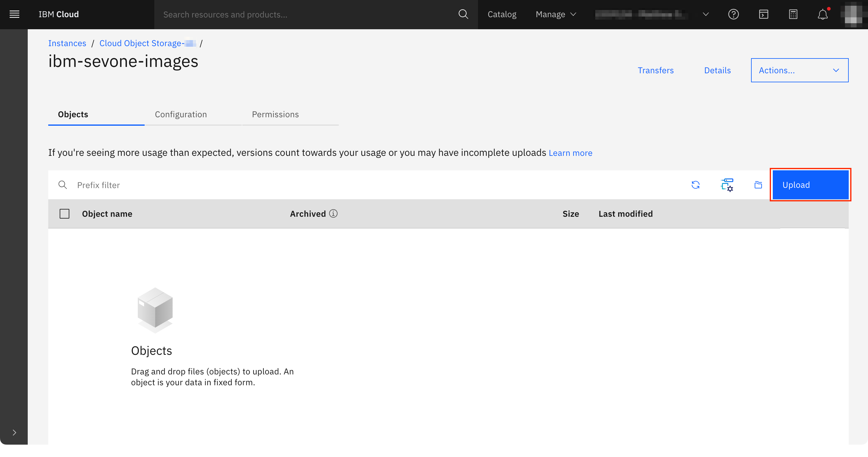The image size is (868, 457).
Task: Switch to the Permissions tab
Action: click(x=290, y=115)
